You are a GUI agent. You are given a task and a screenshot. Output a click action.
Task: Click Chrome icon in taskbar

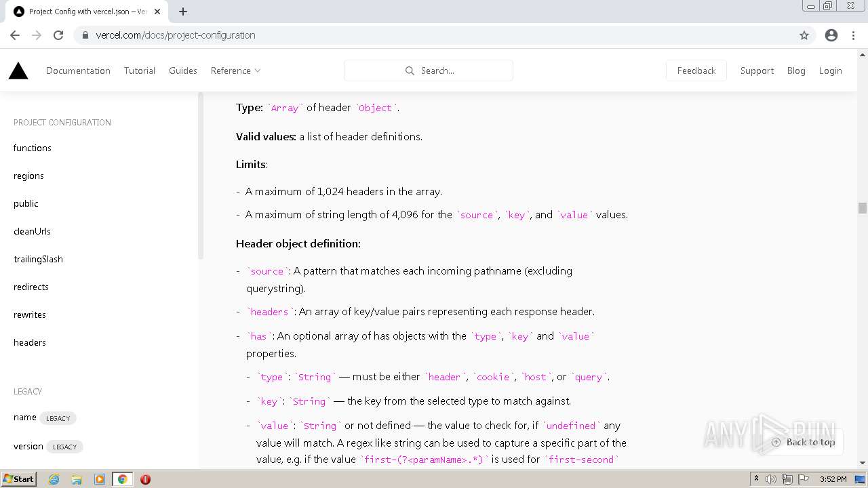[x=123, y=479]
